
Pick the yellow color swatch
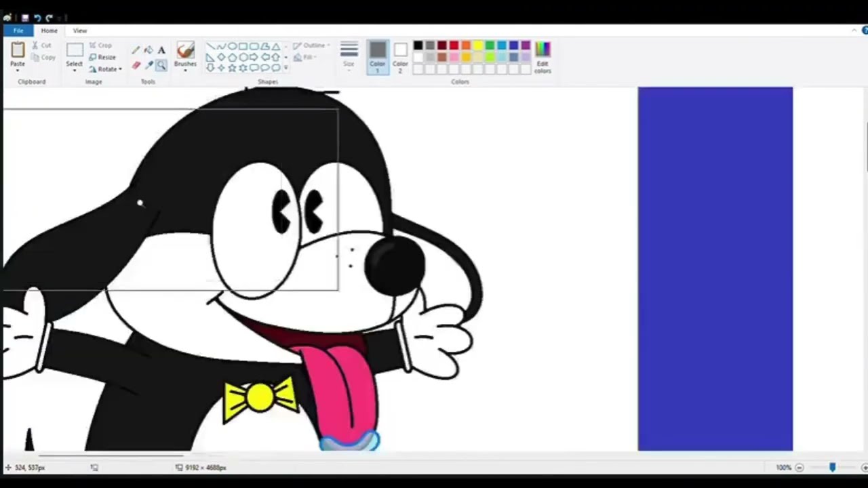477,45
